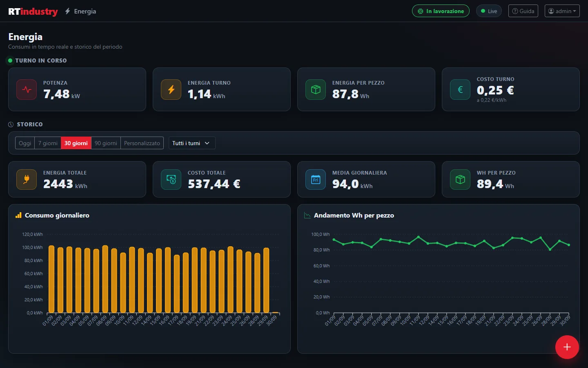Viewport: 588px width, 368px height.
Task: Click the 537,44 € total cost value
Action: pyautogui.click(x=214, y=184)
